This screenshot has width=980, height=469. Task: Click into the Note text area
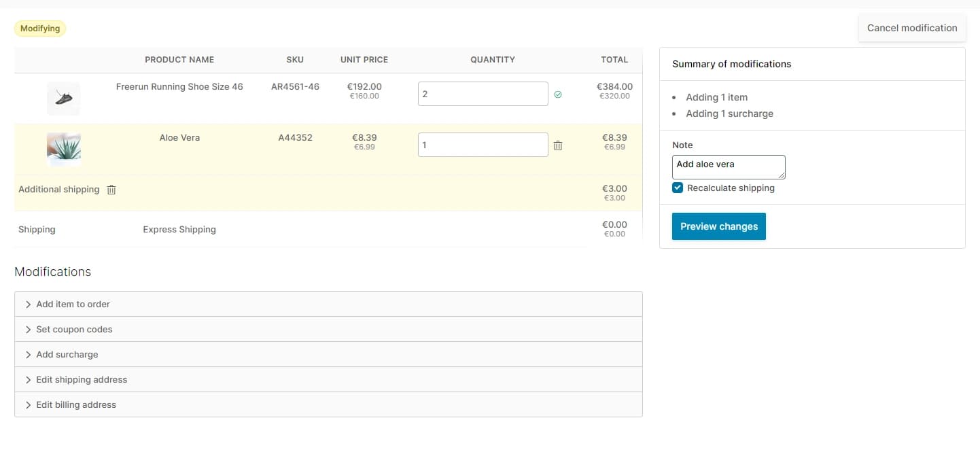pyautogui.click(x=728, y=167)
